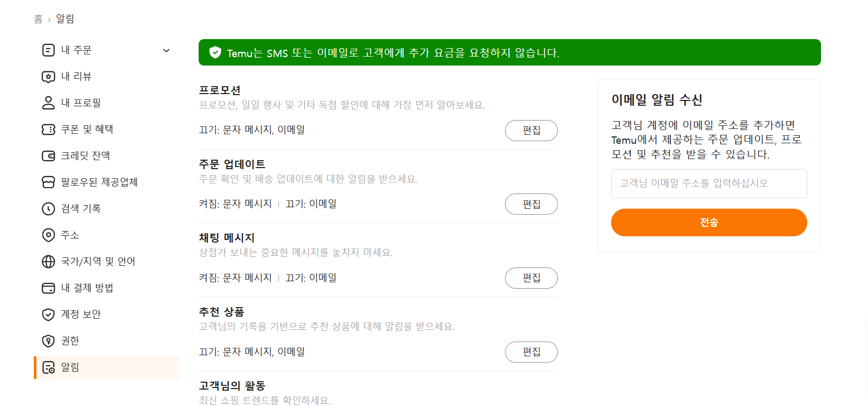Edit 채팅 메시지 notification settings
Image resolution: width=868 pixels, height=406 pixels.
click(x=531, y=278)
